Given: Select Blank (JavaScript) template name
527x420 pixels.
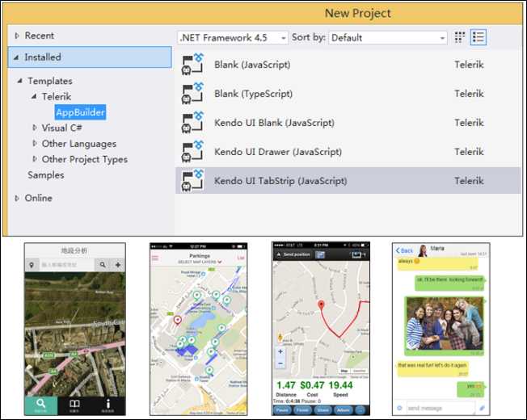Looking at the screenshot, I should tap(252, 65).
